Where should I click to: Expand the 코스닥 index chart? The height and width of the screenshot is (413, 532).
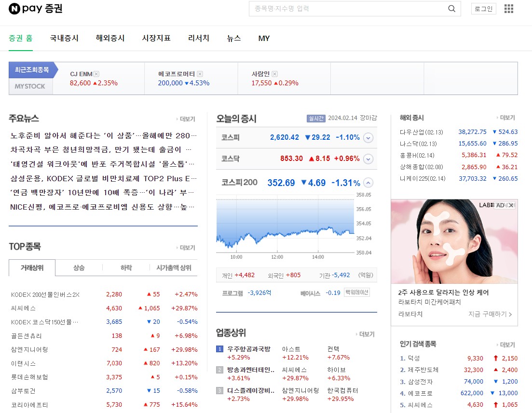(x=368, y=159)
